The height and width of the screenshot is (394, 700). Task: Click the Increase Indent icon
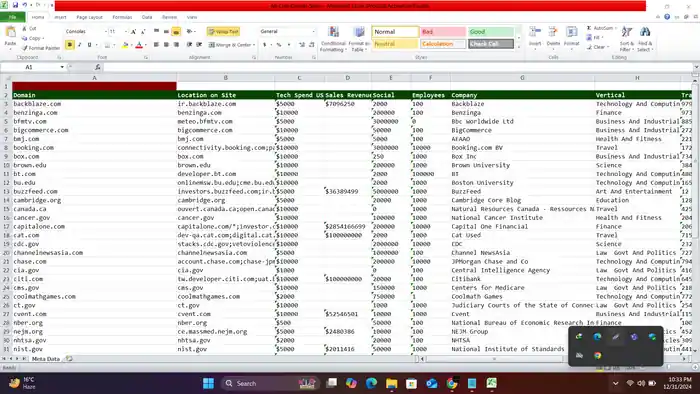[x=199, y=45]
